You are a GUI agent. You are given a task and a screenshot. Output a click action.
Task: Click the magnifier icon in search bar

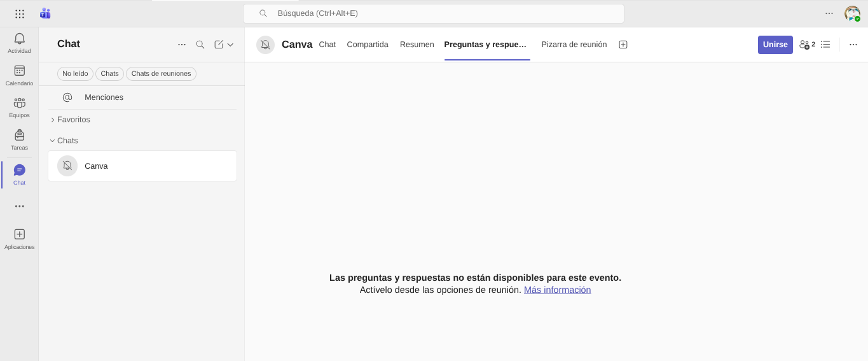tap(263, 13)
